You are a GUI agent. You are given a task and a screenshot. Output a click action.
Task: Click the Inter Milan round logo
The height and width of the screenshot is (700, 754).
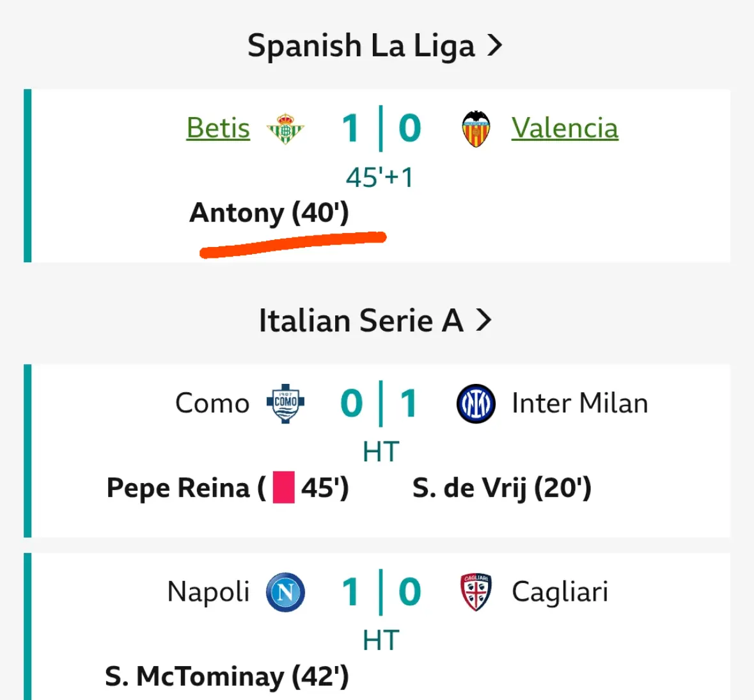point(476,403)
